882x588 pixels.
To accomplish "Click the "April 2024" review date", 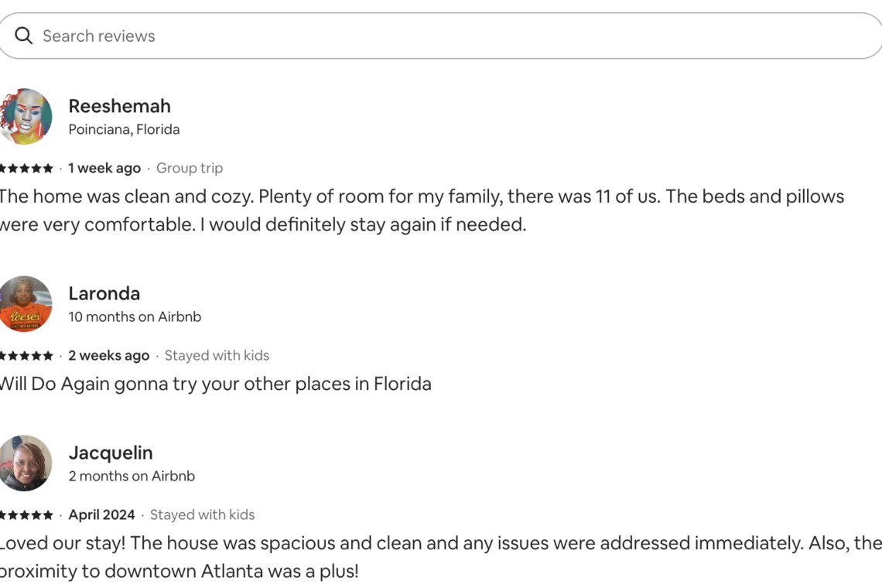I will pyautogui.click(x=101, y=515).
